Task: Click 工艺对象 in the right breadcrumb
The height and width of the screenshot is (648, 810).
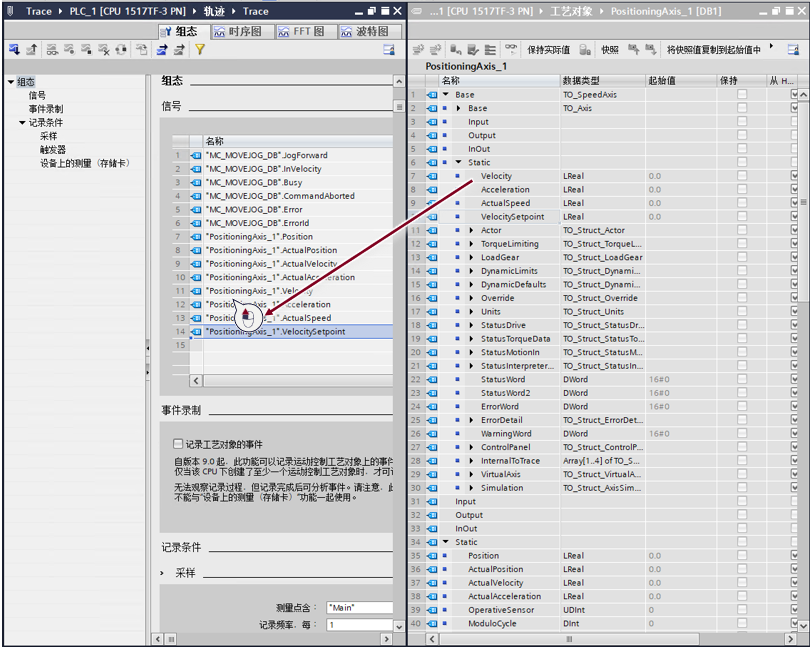Action: pyautogui.click(x=571, y=11)
